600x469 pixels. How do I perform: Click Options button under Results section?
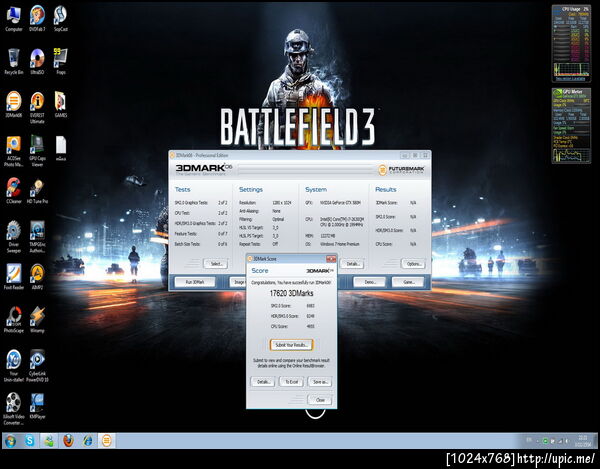coord(413,264)
